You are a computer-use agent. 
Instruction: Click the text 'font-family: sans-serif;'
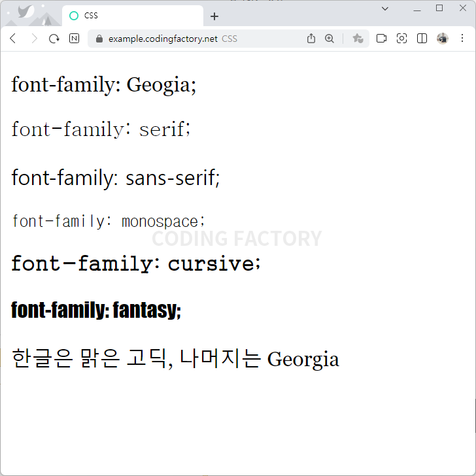pyautogui.click(x=115, y=178)
